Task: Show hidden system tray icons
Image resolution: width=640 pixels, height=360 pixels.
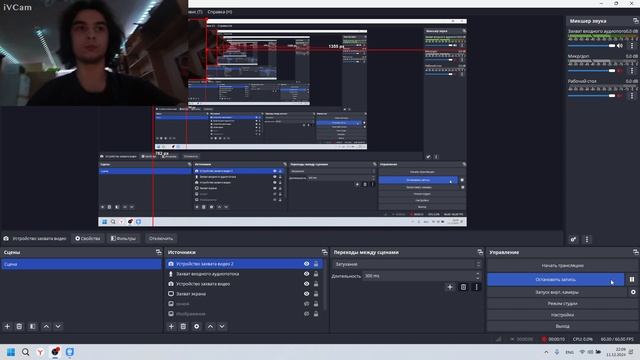Action: click(x=546, y=352)
